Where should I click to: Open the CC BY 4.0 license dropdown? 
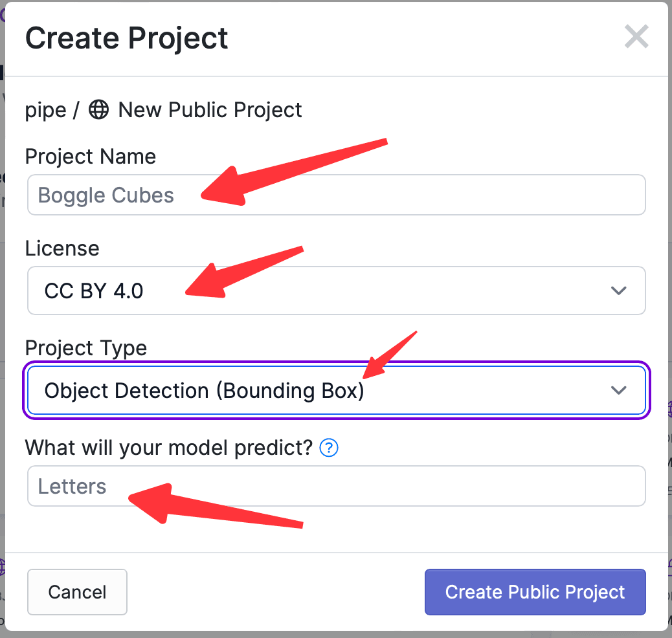pyautogui.click(x=337, y=291)
